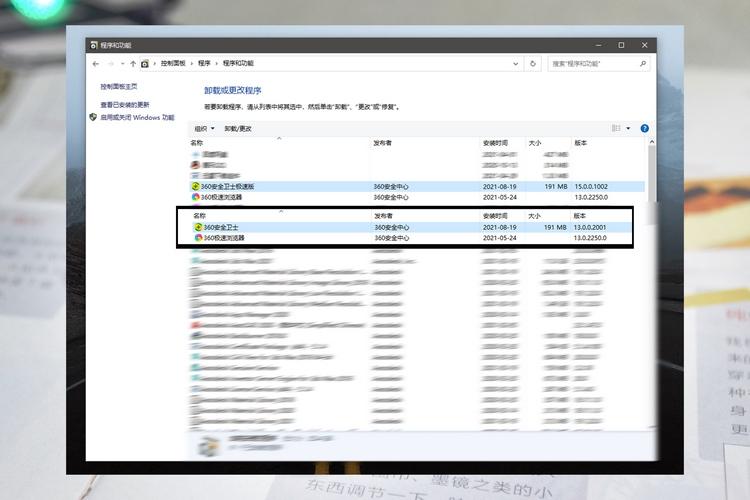Open the more view options dropdown arrow
750x500 pixels.
(x=628, y=128)
